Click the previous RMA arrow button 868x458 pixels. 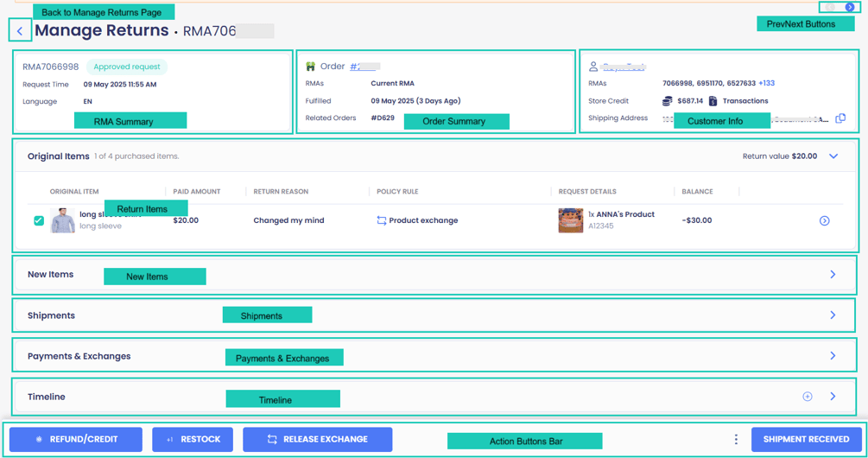(x=830, y=7)
